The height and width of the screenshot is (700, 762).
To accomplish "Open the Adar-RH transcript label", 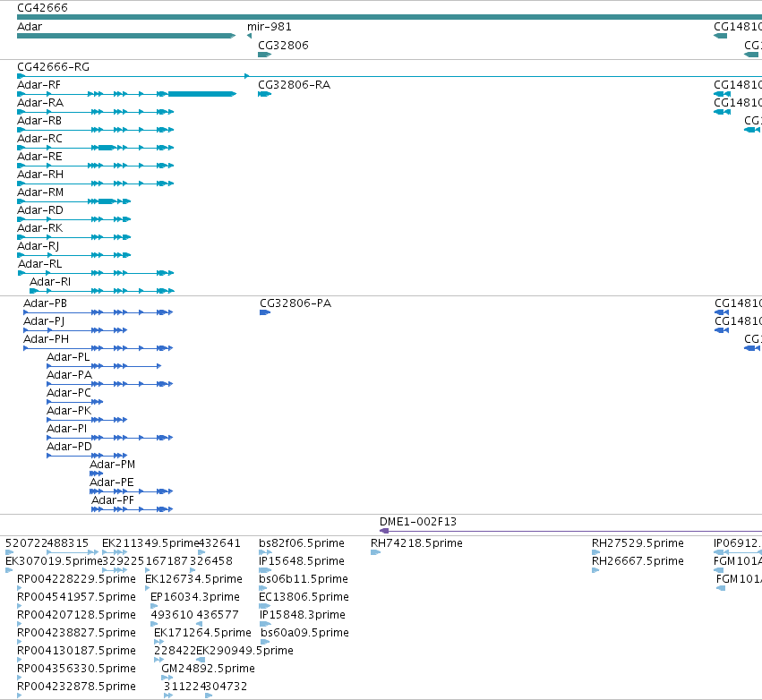I will coord(40,175).
